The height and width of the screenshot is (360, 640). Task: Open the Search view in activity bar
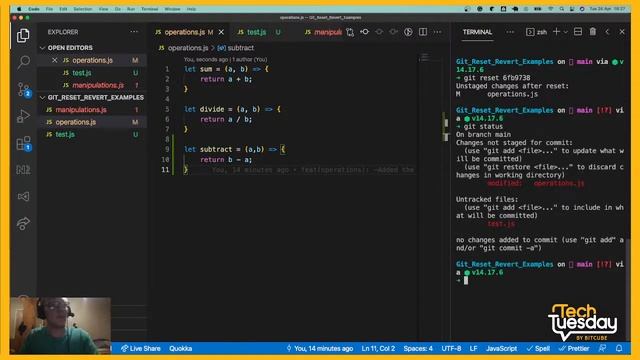(x=23, y=62)
